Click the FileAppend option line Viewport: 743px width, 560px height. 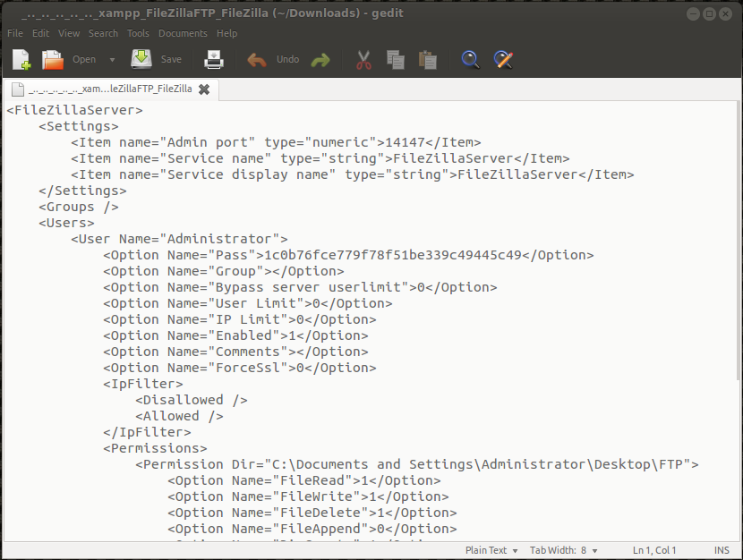coord(312,529)
